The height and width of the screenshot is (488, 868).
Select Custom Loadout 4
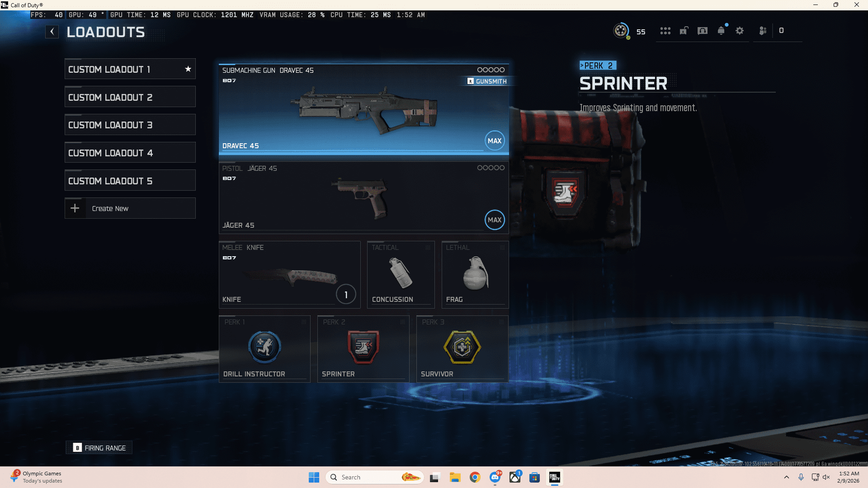[130, 153]
